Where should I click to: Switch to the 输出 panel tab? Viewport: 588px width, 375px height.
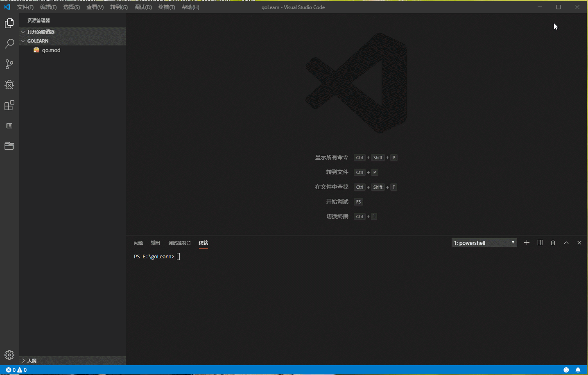pyautogui.click(x=156, y=243)
